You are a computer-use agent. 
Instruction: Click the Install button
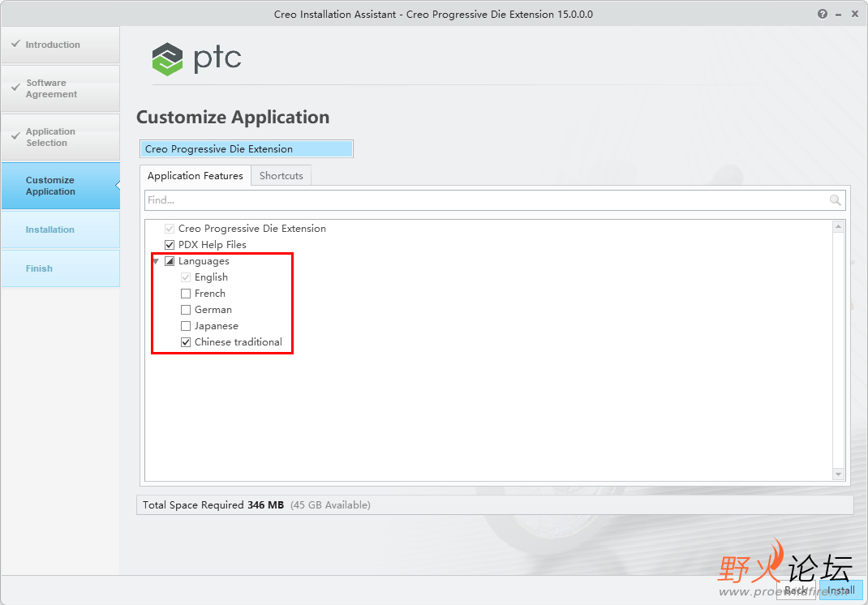841,590
